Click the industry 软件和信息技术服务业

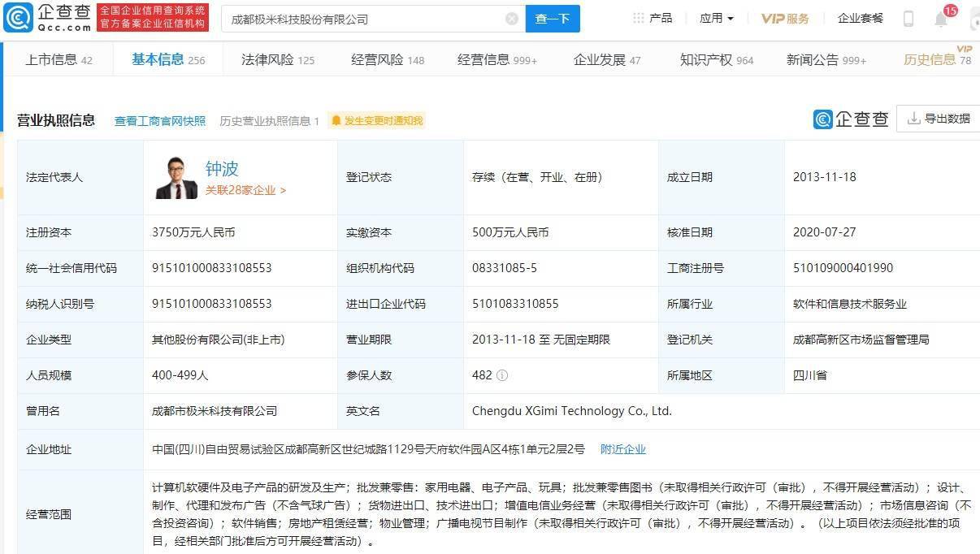(x=850, y=304)
